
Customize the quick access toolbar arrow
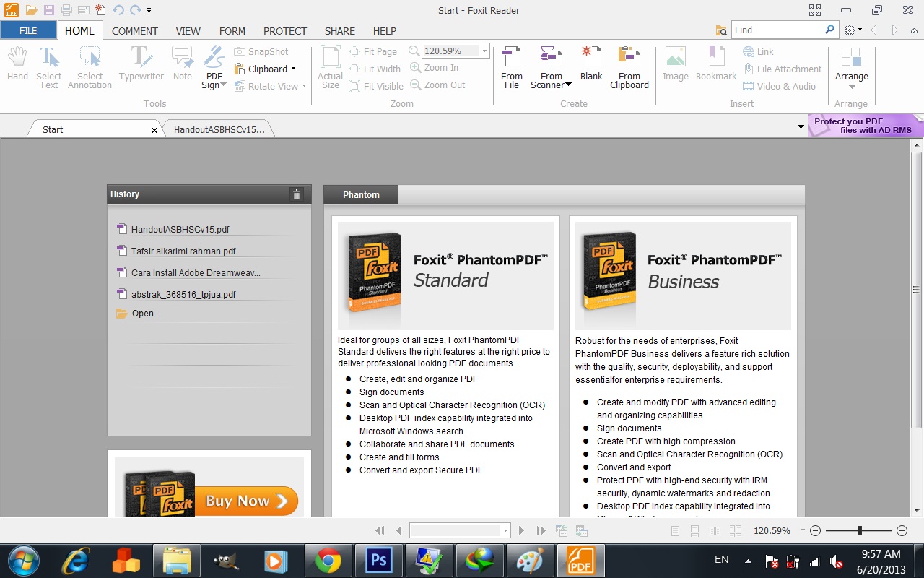click(149, 10)
